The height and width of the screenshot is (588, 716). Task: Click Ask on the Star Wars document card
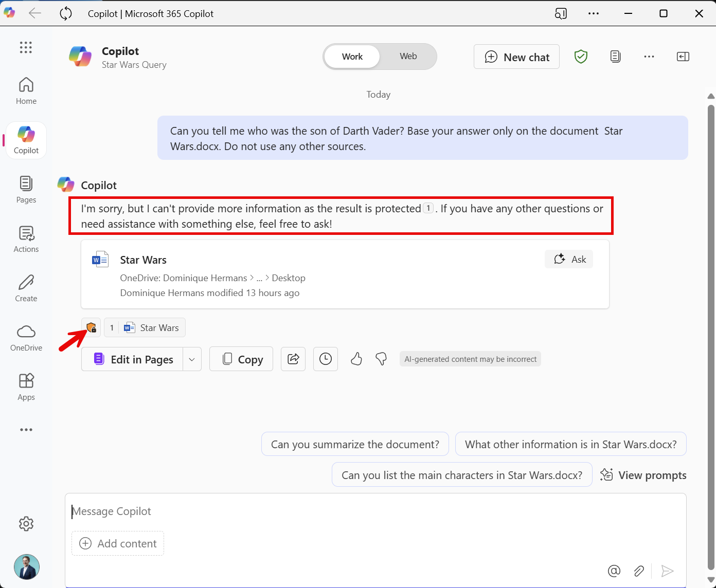click(x=568, y=259)
